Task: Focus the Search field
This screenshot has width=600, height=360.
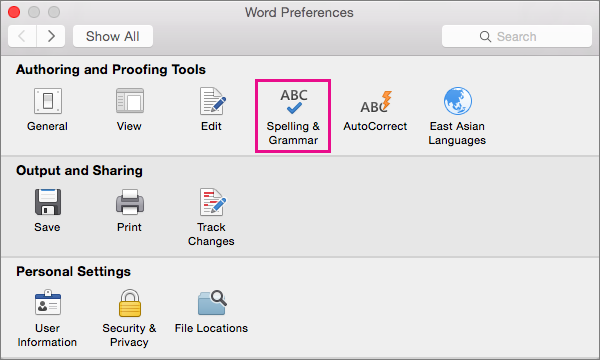Action: 517,36
